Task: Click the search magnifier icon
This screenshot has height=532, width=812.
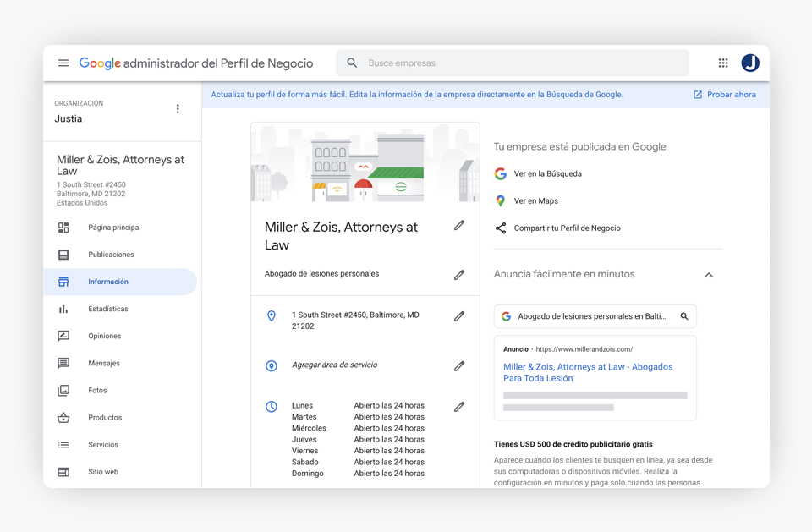Action: coord(352,63)
